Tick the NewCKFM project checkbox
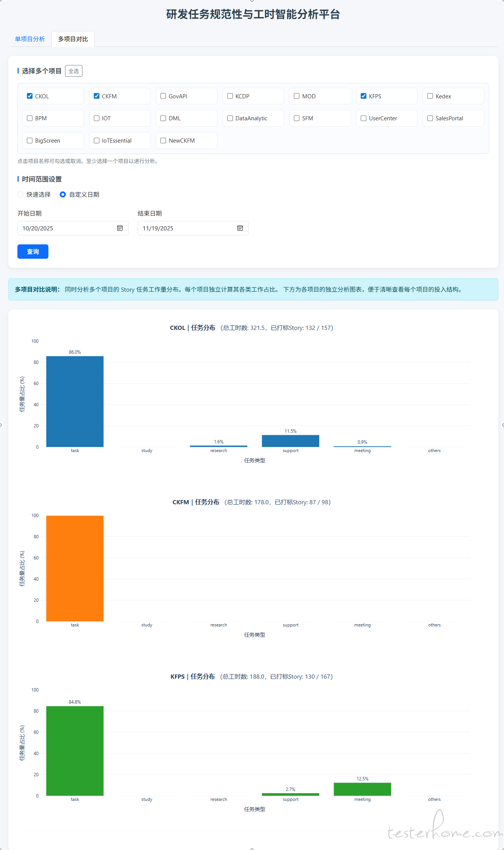Image resolution: width=504 pixels, height=850 pixels. click(x=163, y=141)
